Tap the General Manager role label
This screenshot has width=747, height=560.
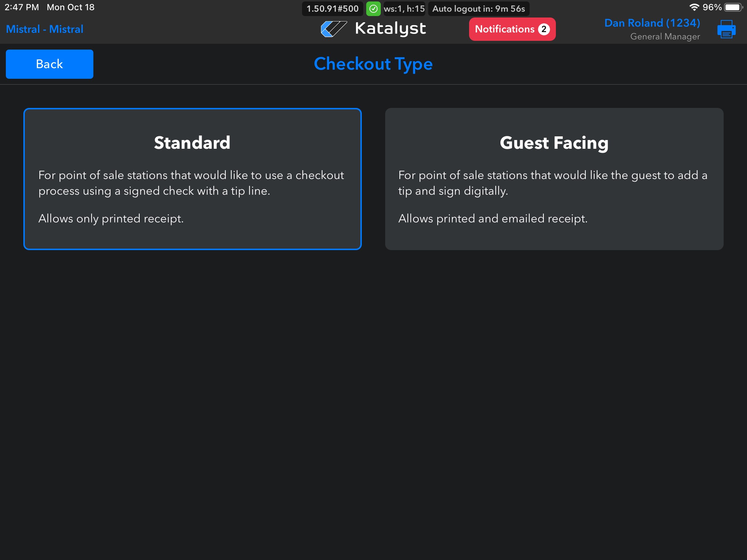pos(665,36)
